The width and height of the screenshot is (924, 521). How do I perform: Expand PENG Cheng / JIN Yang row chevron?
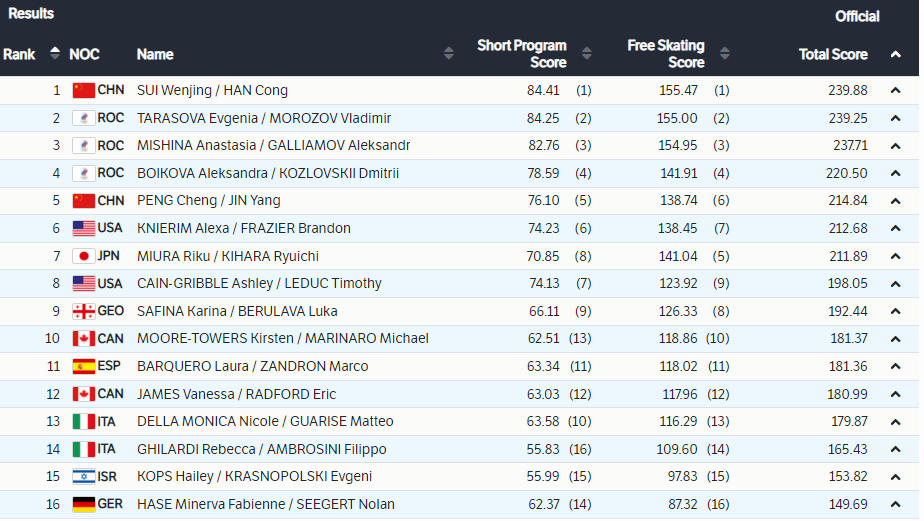pos(896,201)
